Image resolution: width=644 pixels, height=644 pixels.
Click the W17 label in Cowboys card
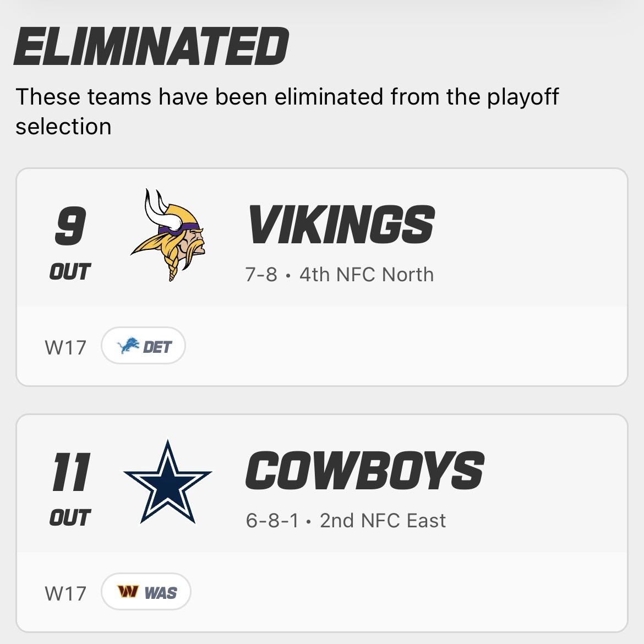tap(66, 593)
